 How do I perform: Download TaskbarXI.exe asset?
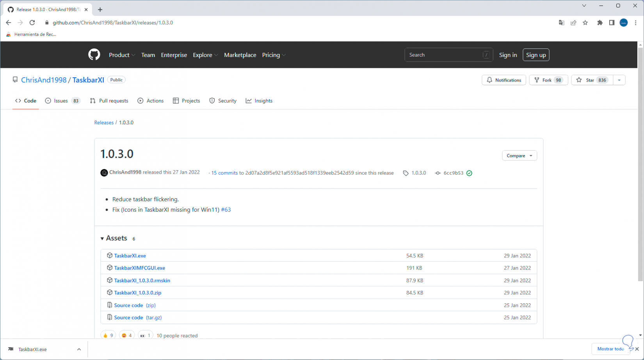(130, 256)
